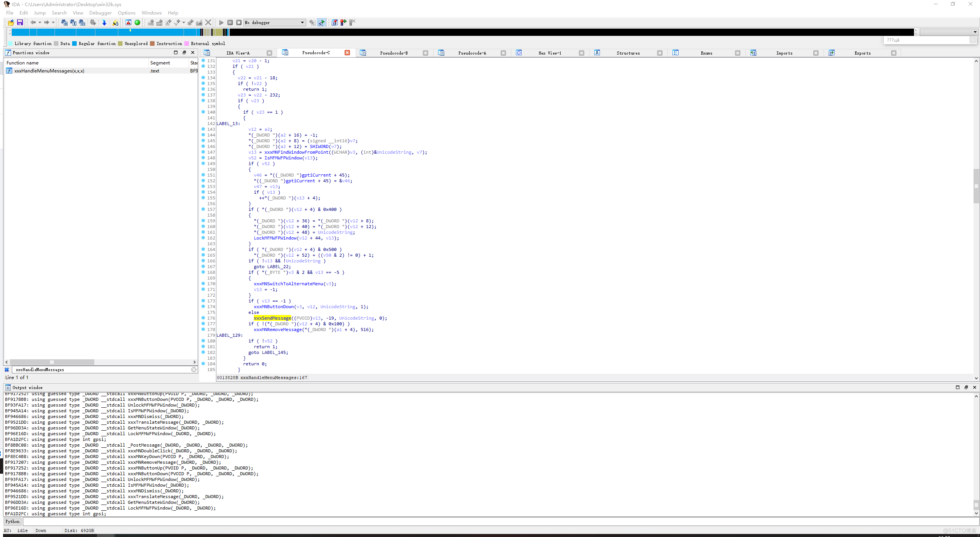Stop the process with the stop button
This screenshot has width=980, height=537.
[239, 23]
